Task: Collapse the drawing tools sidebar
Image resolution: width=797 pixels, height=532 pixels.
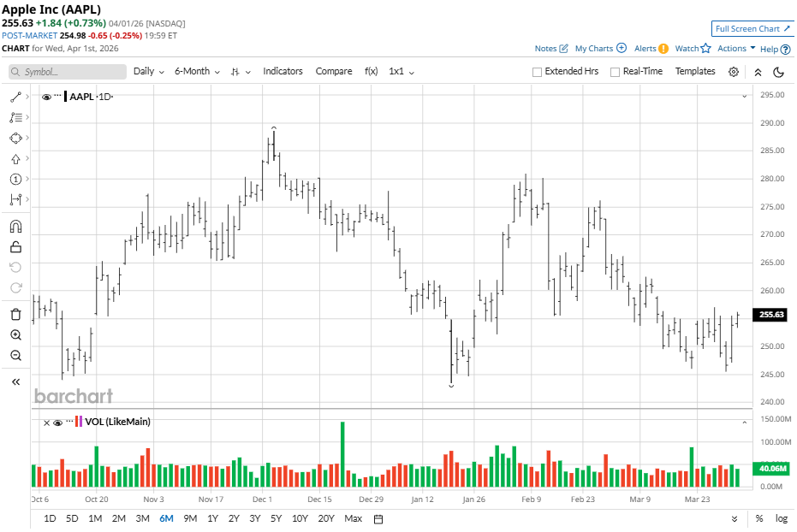Action: point(15,381)
